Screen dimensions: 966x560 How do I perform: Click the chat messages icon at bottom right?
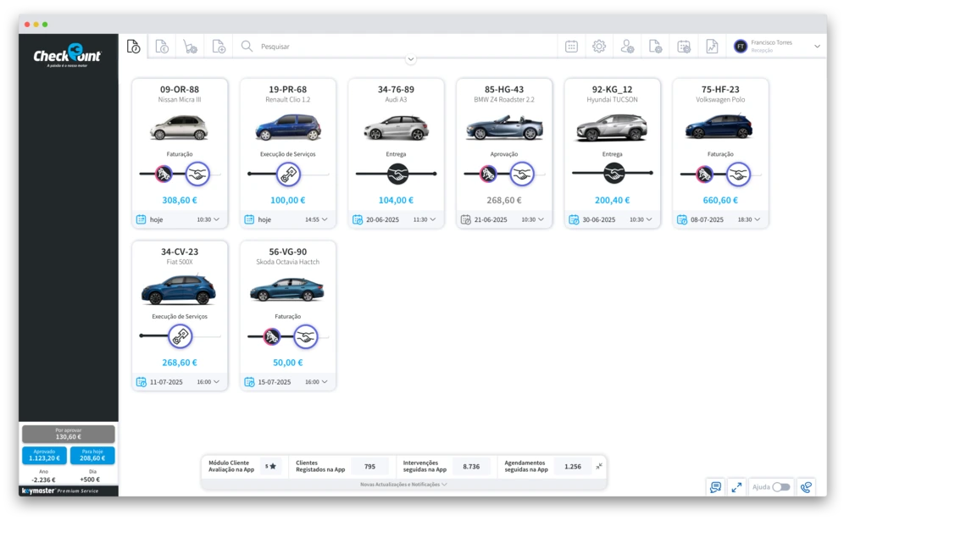[x=716, y=487]
